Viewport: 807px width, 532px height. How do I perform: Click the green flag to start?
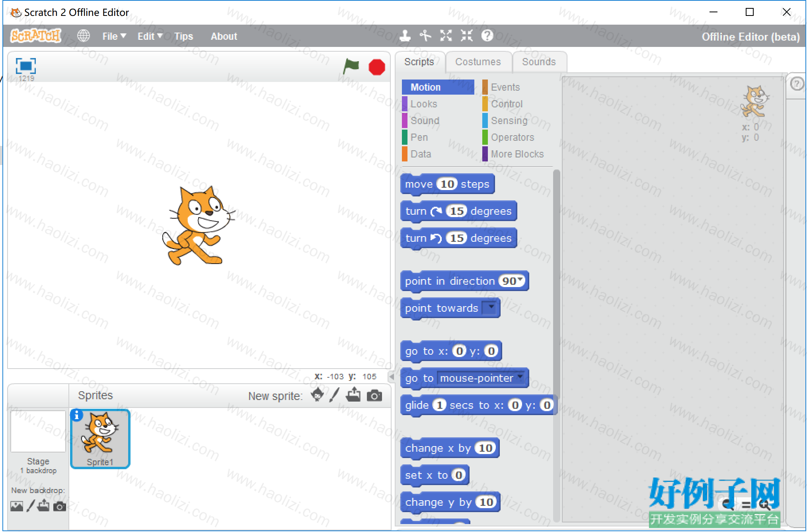(351, 66)
